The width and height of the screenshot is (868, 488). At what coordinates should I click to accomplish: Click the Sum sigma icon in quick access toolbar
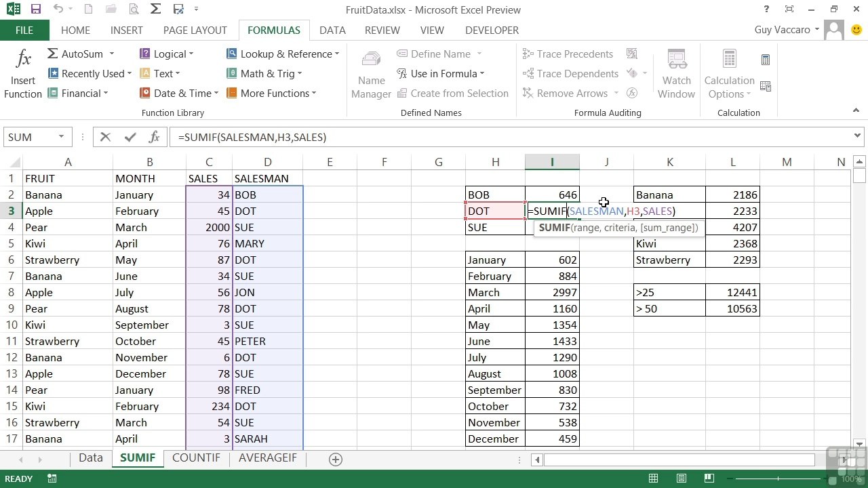[155, 9]
